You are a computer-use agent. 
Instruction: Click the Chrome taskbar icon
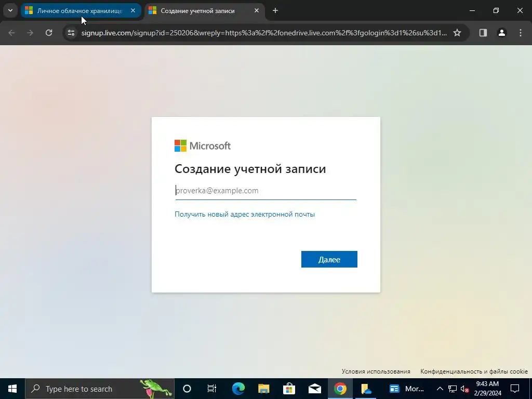pos(340,389)
